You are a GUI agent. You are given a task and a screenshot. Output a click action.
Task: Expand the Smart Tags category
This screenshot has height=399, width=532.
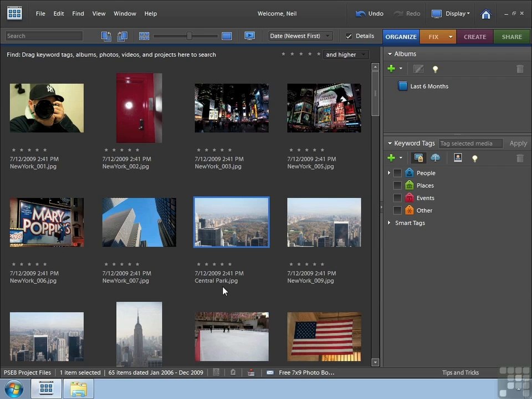389,223
